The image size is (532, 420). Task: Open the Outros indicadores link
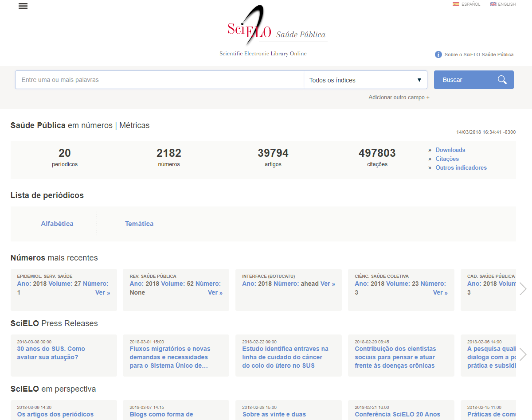pyautogui.click(x=461, y=167)
